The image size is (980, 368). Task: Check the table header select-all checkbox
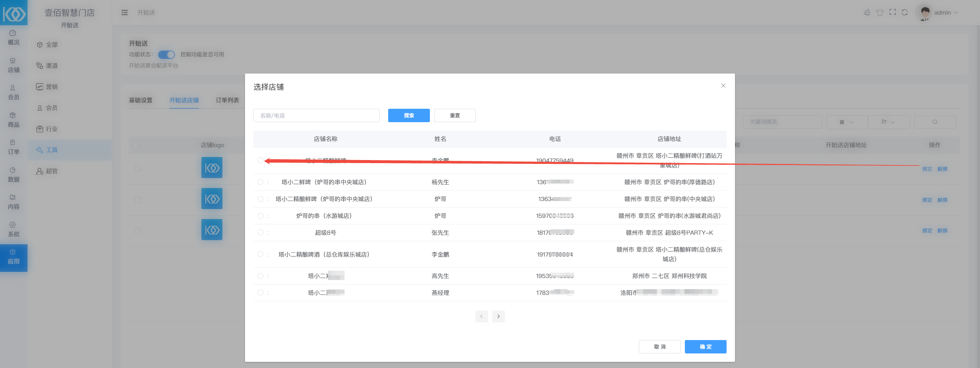coord(136,145)
